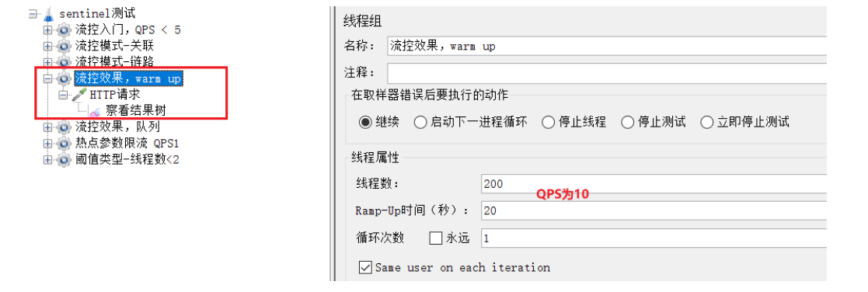
Task: Click the 线程数 input field
Action: pos(654,183)
